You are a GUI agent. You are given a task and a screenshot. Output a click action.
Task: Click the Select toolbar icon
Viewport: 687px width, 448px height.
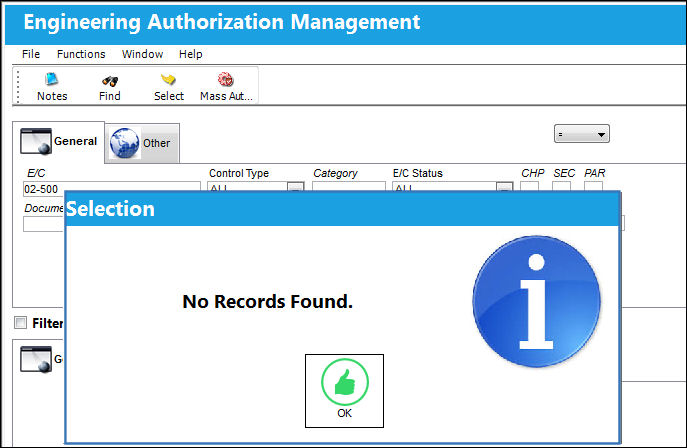click(168, 80)
